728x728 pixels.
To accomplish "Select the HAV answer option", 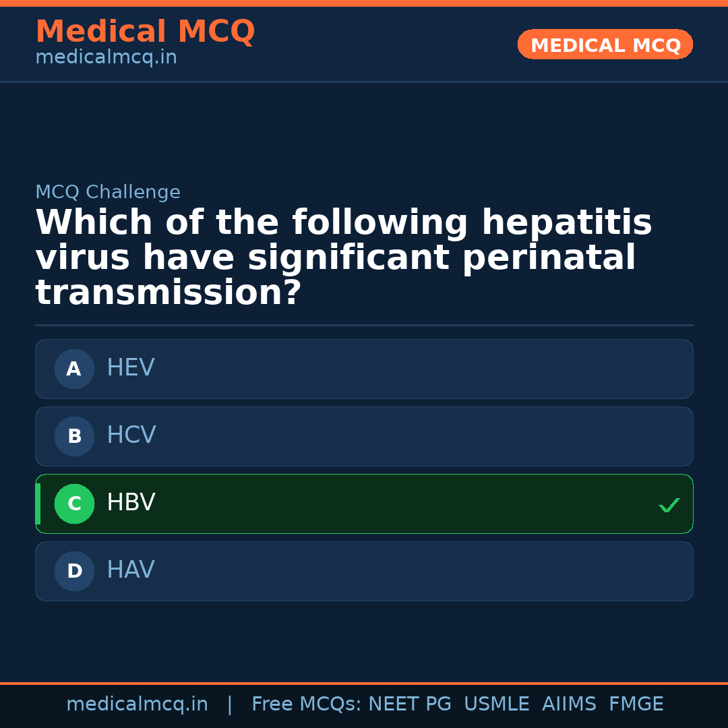I will [364, 571].
